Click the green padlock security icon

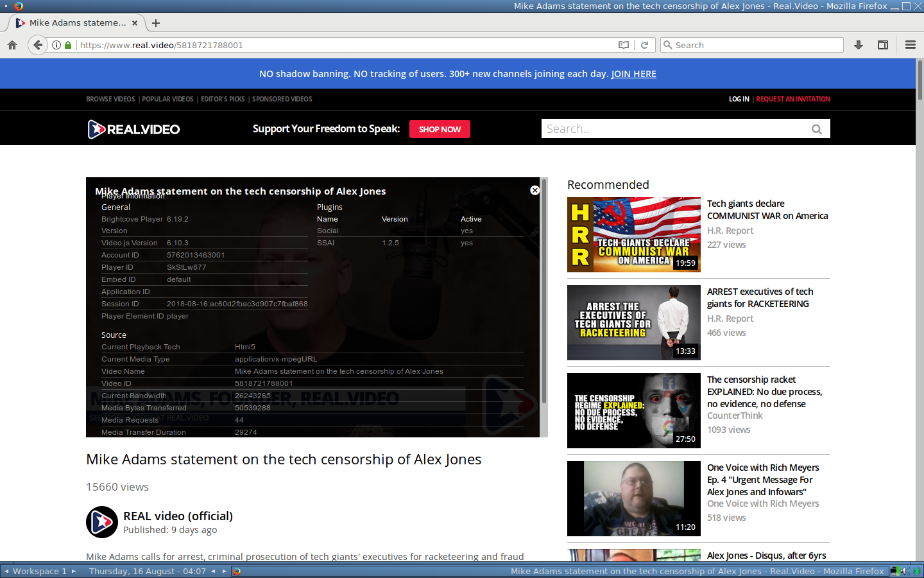tap(68, 45)
